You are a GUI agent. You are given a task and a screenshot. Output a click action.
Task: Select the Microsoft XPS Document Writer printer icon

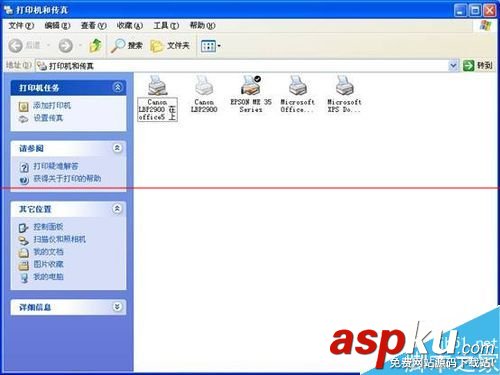click(344, 86)
